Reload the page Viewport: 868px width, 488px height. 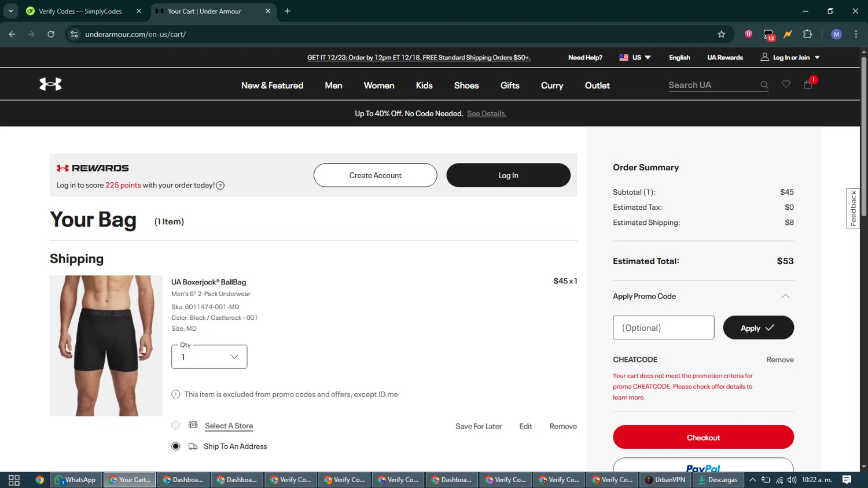click(51, 34)
